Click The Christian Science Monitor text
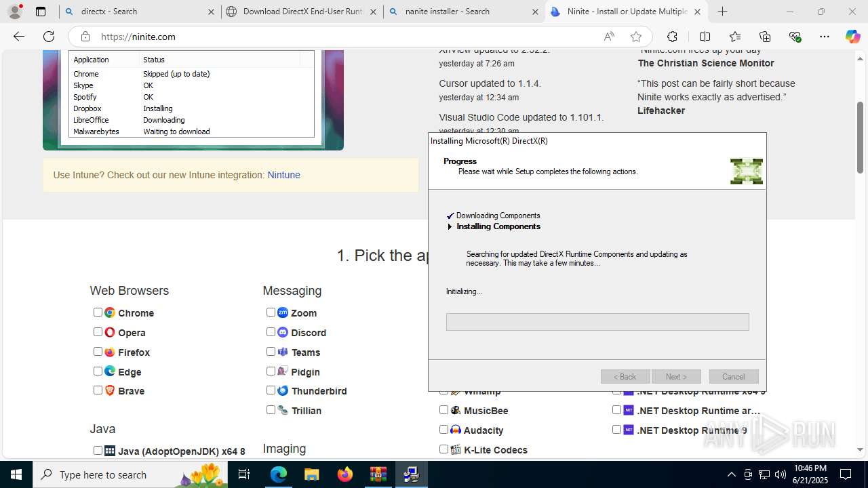868x488 pixels. [x=706, y=63]
